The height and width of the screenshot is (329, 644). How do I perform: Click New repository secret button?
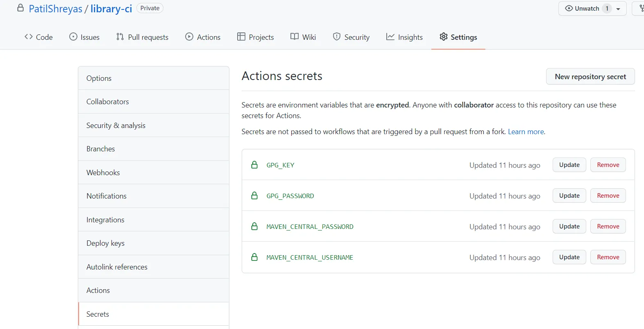point(590,76)
